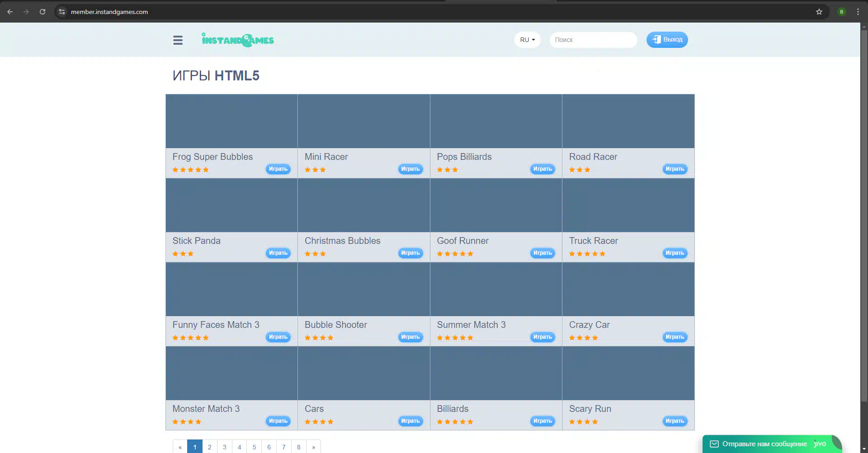The height and width of the screenshot is (453, 868).
Task: Click the browser forward arrow
Action: [26, 12]
